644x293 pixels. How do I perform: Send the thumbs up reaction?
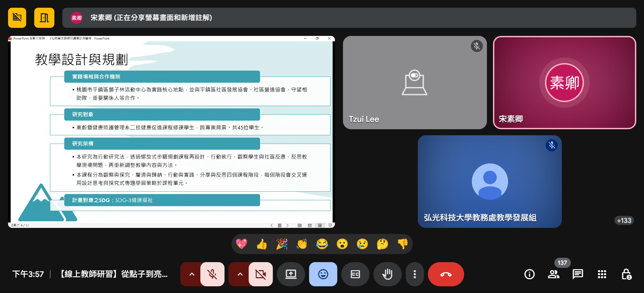262,244
